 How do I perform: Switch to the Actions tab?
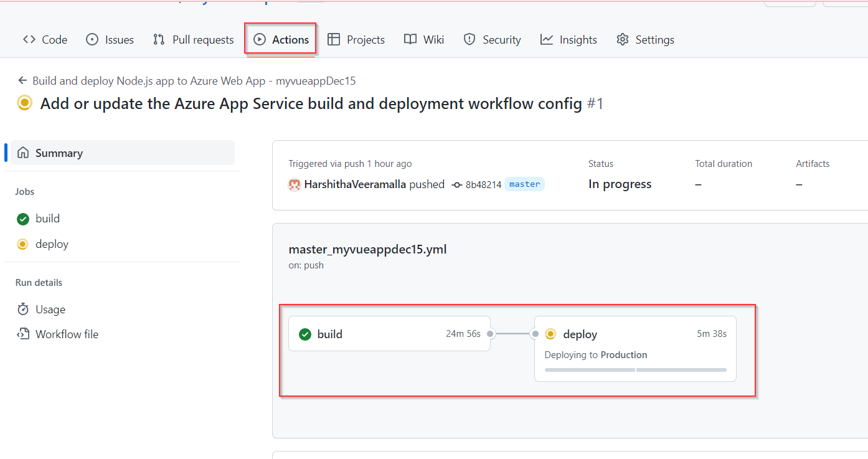pos(281,39)
